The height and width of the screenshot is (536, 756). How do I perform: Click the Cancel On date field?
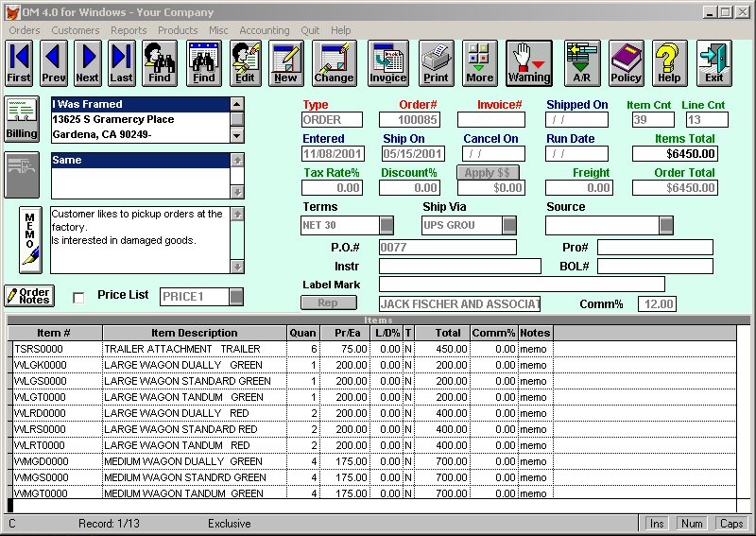click(x=493, y=154)
